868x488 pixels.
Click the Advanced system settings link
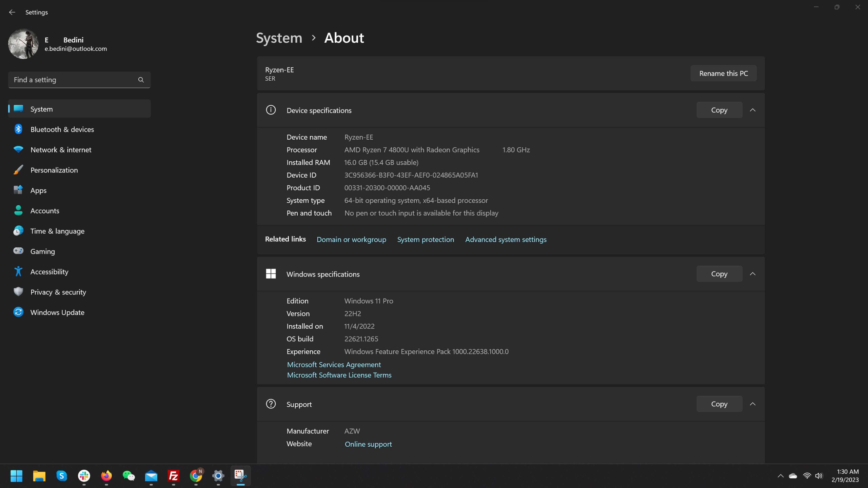click(x=506, y=239)
